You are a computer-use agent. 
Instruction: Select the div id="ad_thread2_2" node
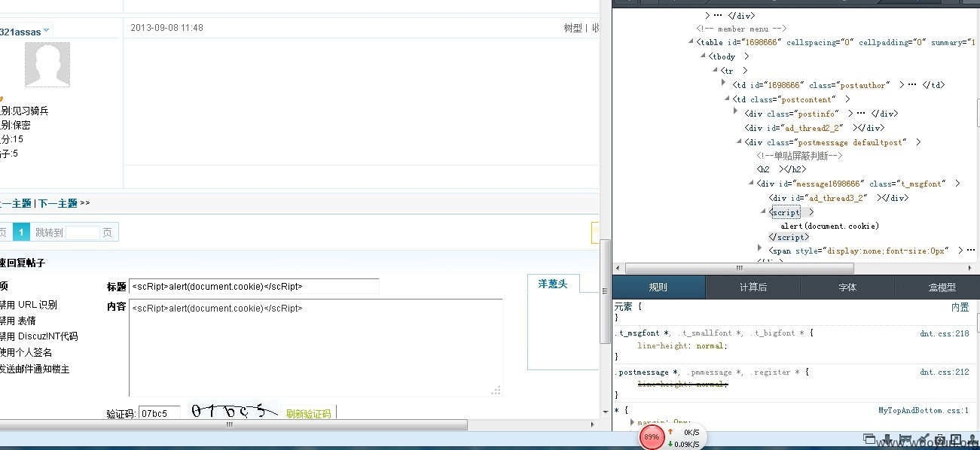[x=814, y=128]
